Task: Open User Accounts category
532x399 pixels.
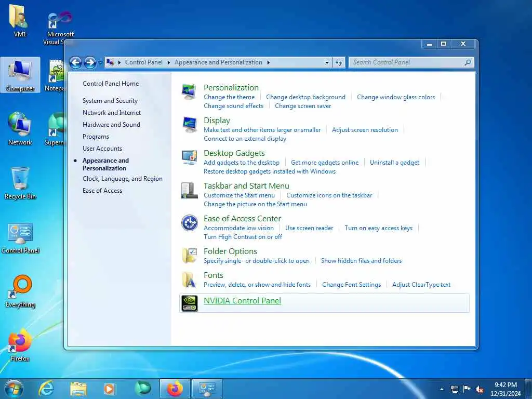Action: (x=102, y=149)
